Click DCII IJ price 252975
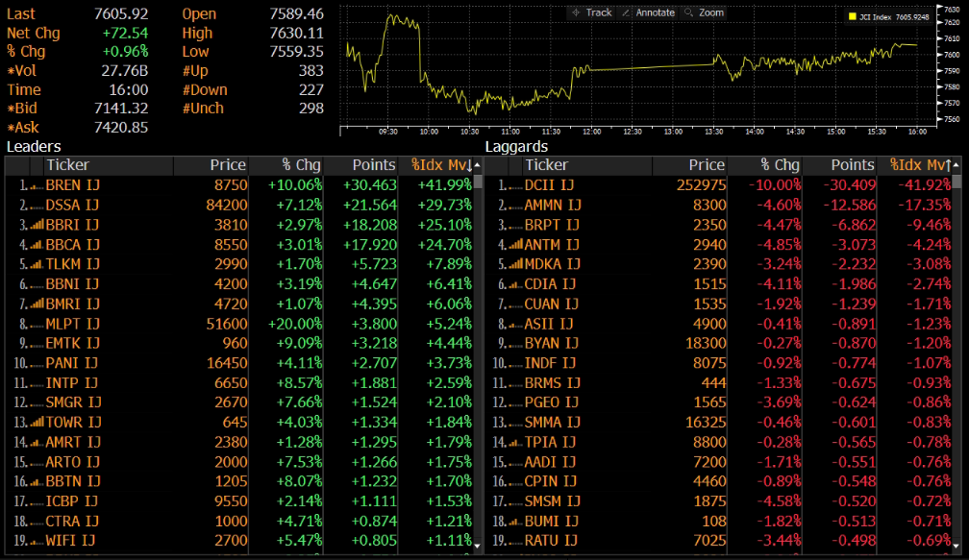The image size is (969, 560). [702, 185]
